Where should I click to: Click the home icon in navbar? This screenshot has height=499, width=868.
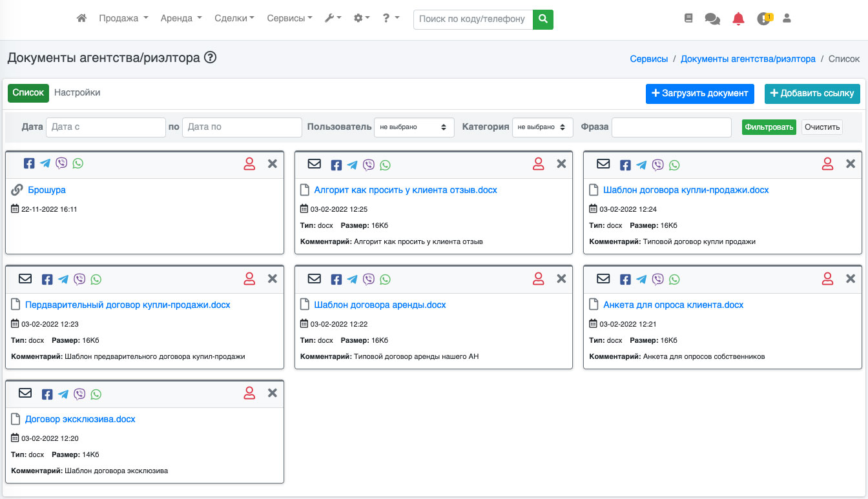81,19
